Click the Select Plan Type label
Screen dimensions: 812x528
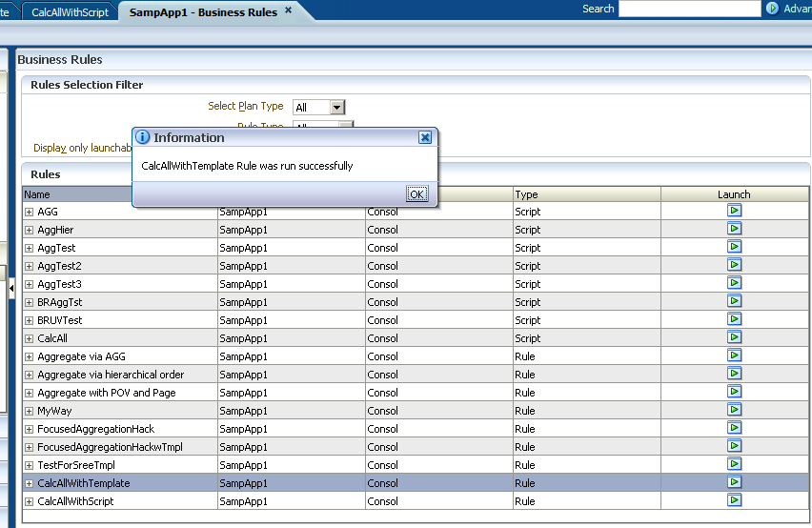pyautogui.click(x=246, y=106)
